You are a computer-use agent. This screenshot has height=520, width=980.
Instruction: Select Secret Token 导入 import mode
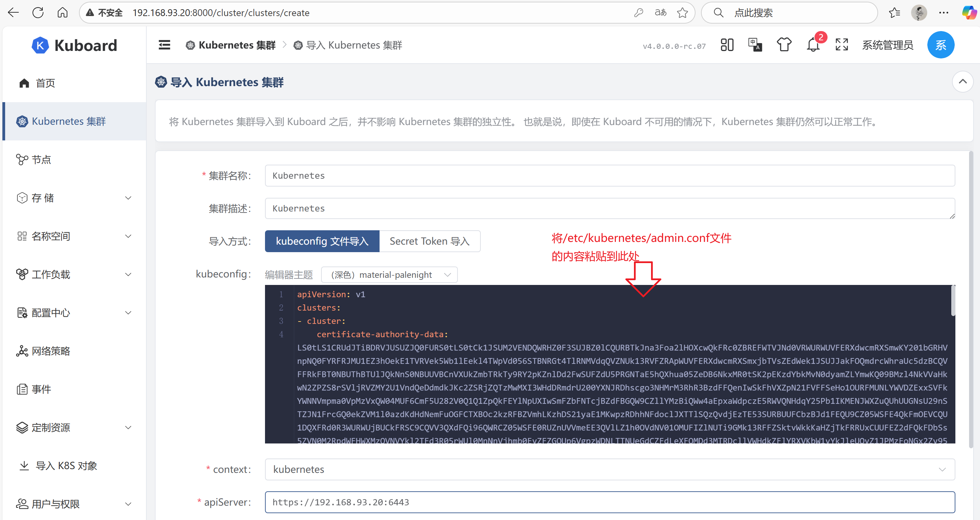click(429, 241)
